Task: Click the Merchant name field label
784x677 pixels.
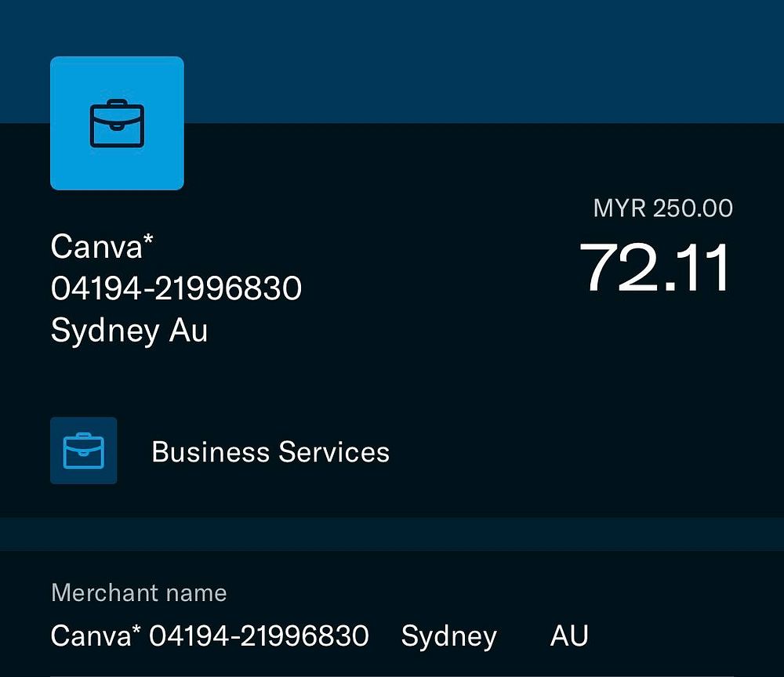Action: tap(139, 593)
